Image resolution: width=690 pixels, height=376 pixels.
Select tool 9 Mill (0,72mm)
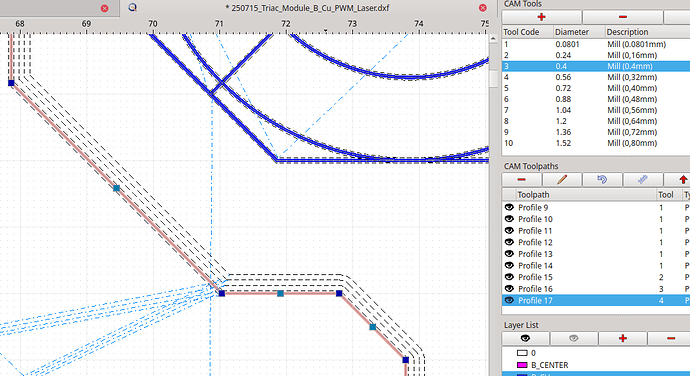pos(596,132)
